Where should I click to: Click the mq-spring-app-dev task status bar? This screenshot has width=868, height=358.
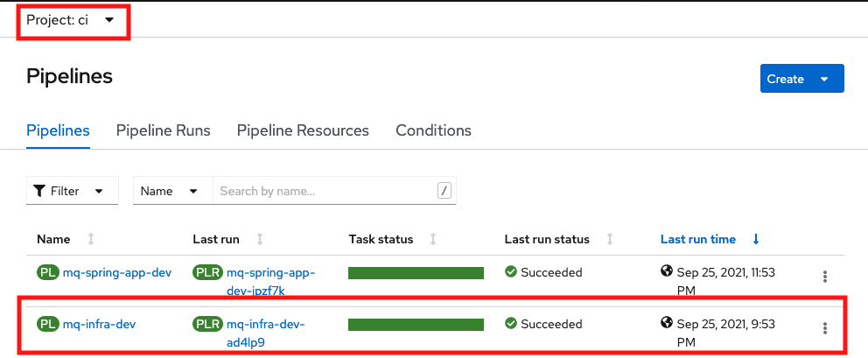(416, 272)
